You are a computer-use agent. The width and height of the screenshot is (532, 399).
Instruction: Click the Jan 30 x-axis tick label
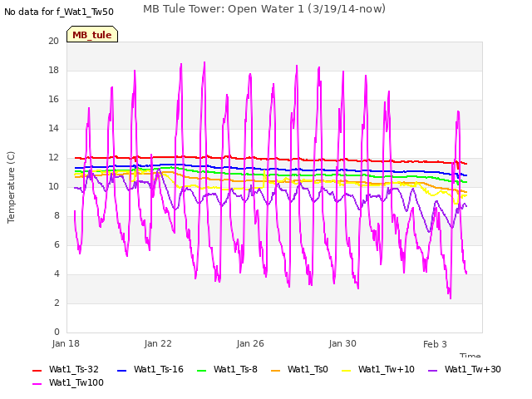point(342,343)
